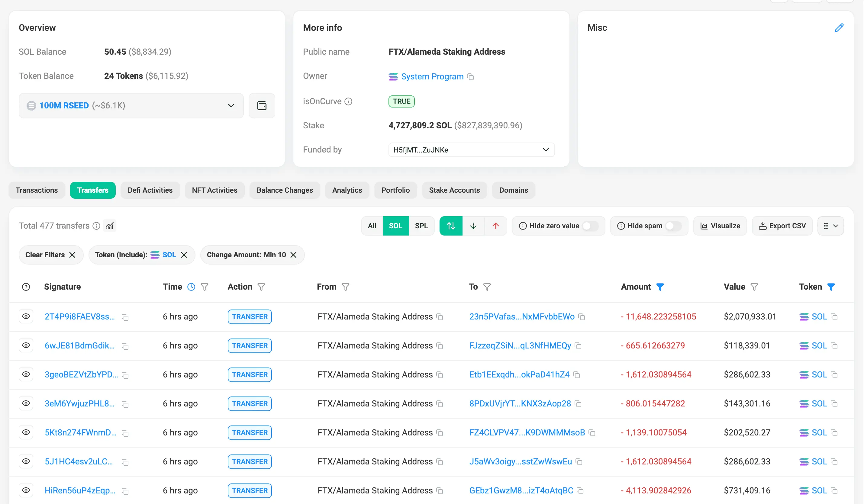Open the Time column filter funnel
864x504 pixels.
click(x=204, y=287)
